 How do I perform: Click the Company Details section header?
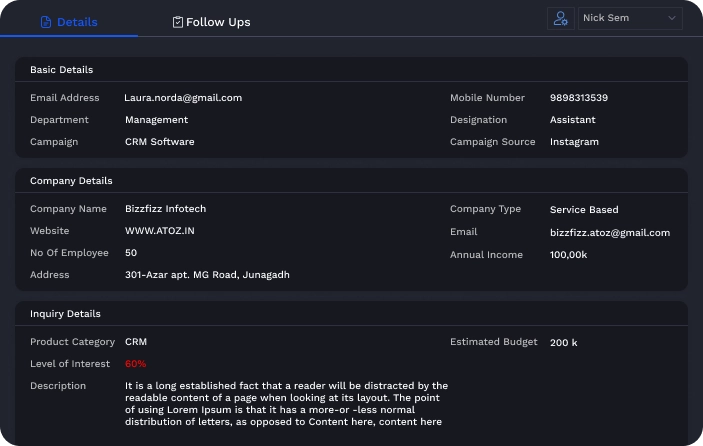[x=71, y=181]
